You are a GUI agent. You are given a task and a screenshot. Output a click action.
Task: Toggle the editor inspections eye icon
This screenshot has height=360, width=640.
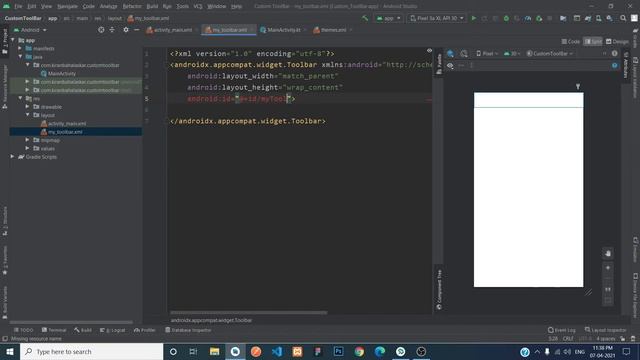[429, 51]
